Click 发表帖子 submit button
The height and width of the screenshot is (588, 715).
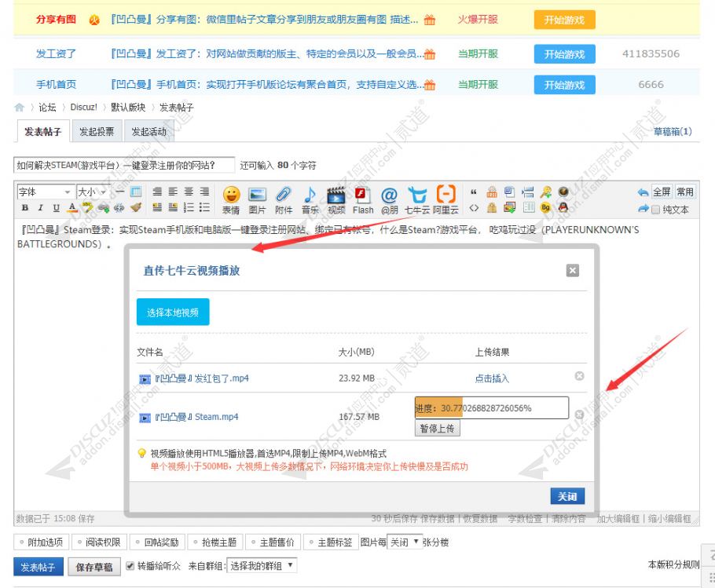pos(38,567)
